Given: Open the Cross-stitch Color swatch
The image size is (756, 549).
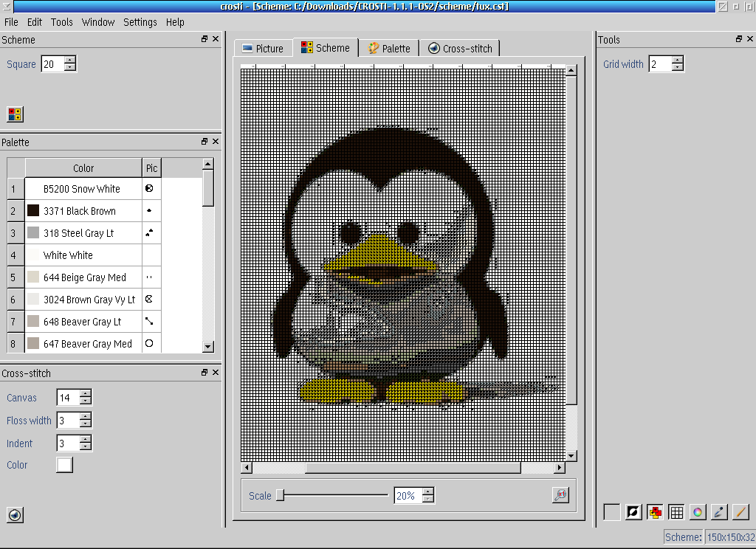Looking at the screenshot, I should pos(64,465).
